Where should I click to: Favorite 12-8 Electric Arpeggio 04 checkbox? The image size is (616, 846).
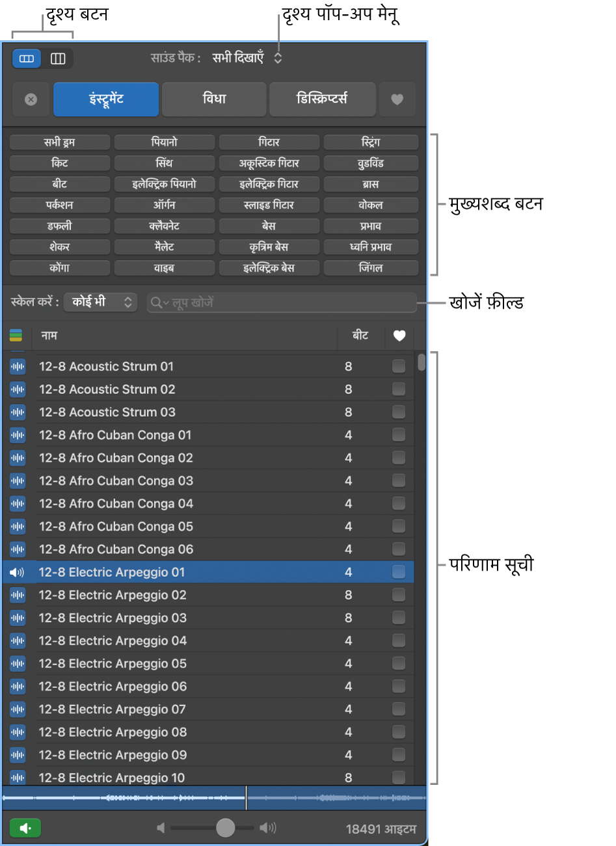pyautogui.click(x=399, y=641)
